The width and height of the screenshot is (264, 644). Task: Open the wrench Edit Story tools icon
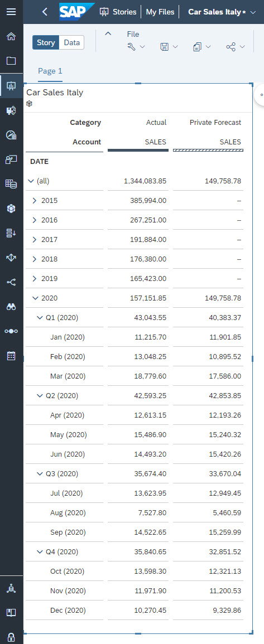click(x=132, y=47)
